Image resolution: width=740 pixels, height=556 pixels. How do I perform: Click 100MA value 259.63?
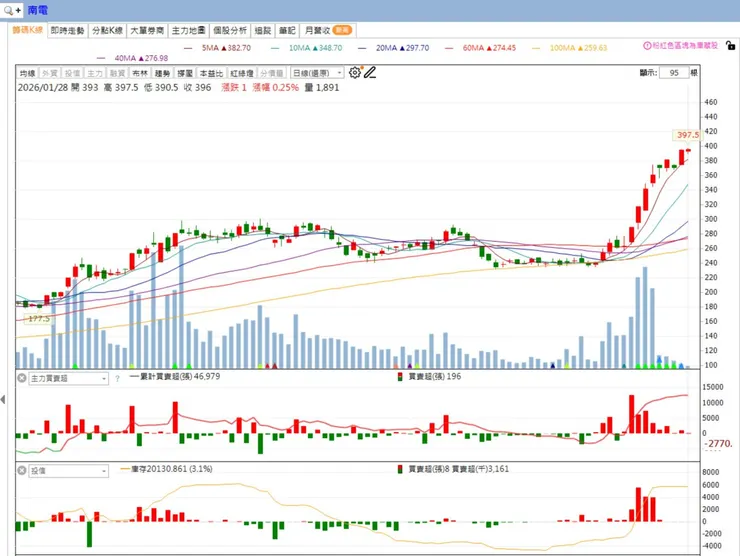point(595,48)
